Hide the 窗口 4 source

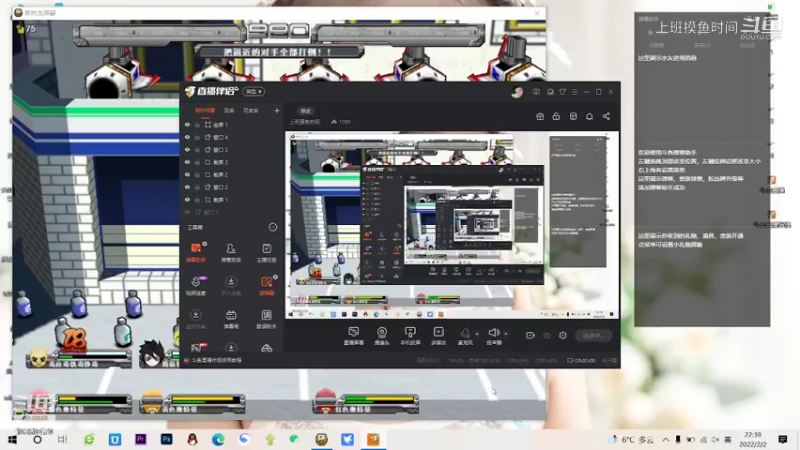pyautogui.click(x=187, y=137)
